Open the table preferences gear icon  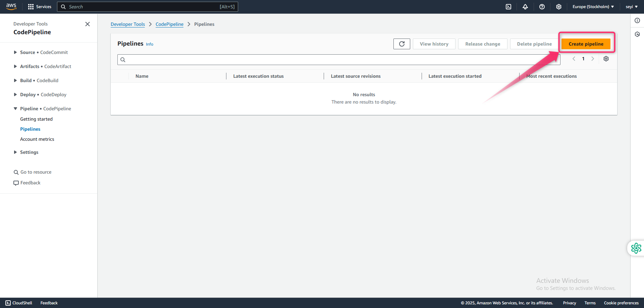click(606, 59)
